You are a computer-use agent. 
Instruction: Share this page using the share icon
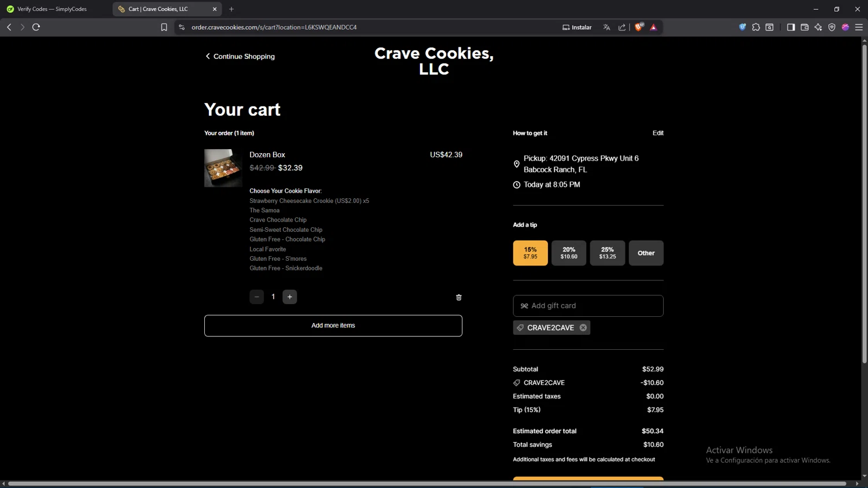click(622, 27)
